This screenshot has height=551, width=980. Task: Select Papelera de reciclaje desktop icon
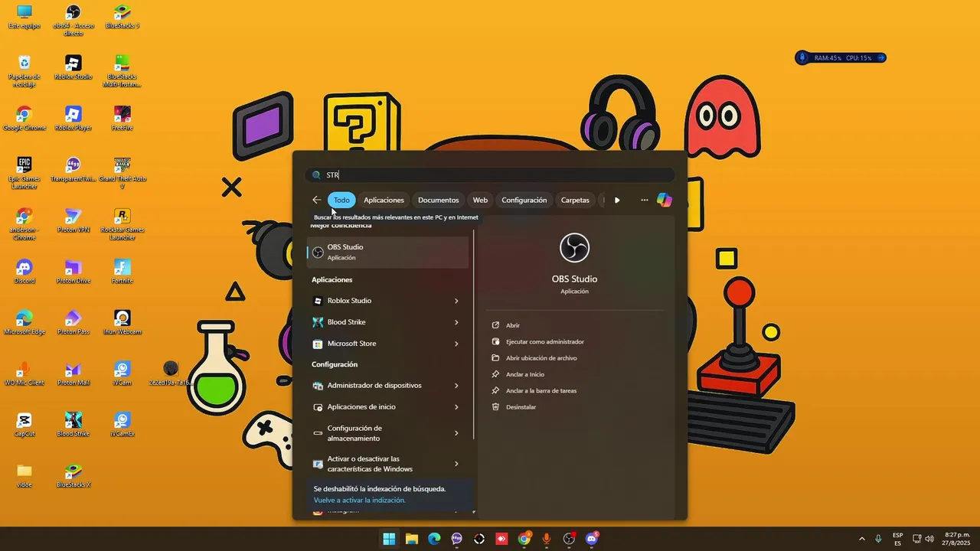[24, 71]
